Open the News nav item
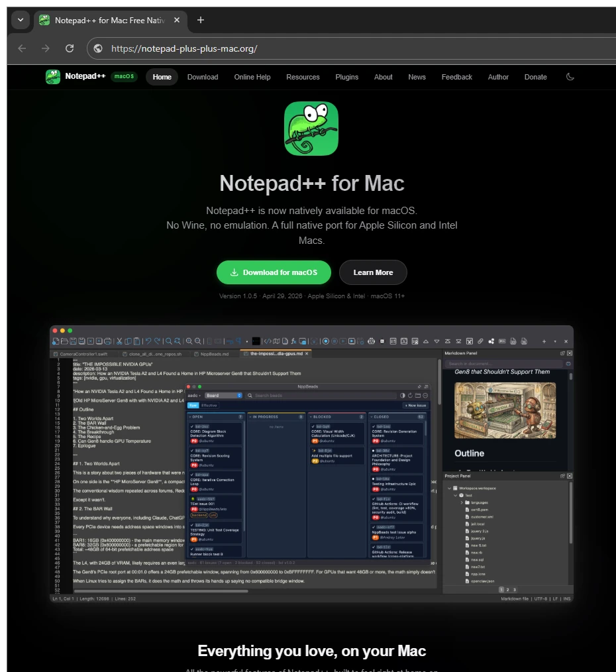This screenshot has width=616, height=672. point(417,77)
